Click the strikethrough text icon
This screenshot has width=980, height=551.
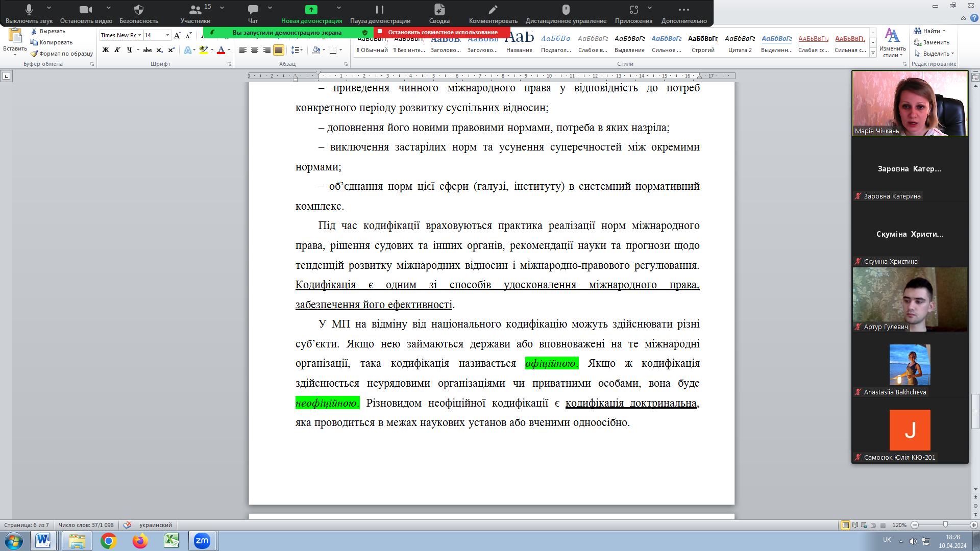[148, 50]
